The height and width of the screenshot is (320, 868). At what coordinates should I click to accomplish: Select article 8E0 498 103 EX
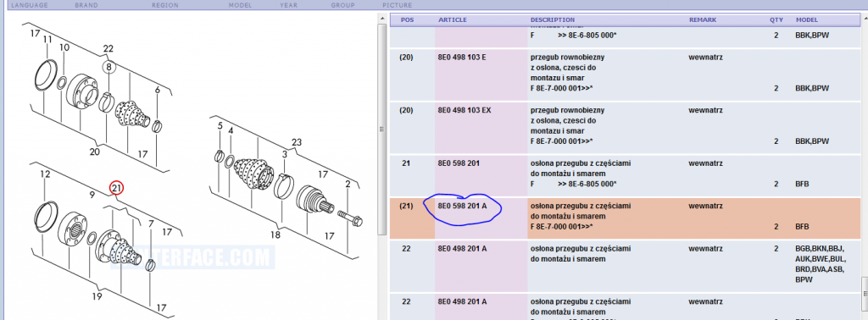(465, 110)
